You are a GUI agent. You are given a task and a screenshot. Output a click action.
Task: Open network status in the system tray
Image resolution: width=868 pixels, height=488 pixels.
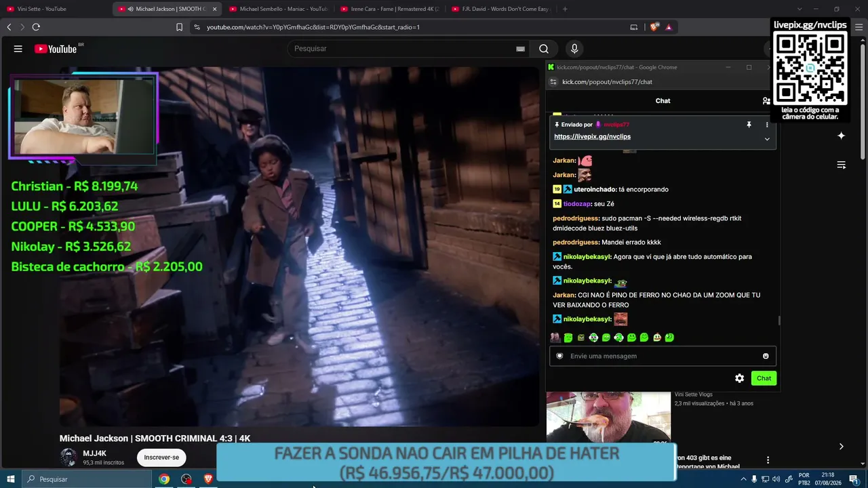(x=765, y=479)
